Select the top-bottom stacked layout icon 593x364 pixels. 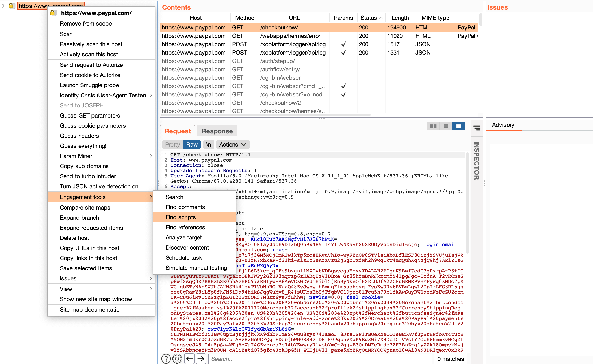(x=446, y=126)
